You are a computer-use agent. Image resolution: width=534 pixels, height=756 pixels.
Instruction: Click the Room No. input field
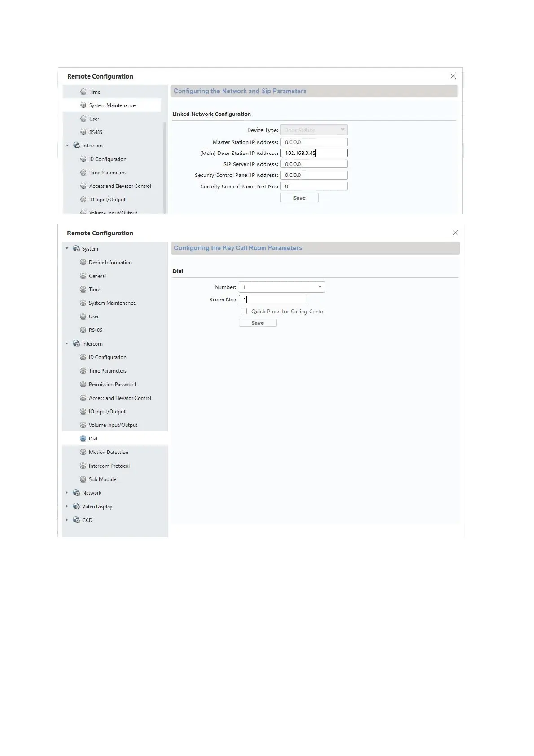pyautogui.click(x=272, y=299)
